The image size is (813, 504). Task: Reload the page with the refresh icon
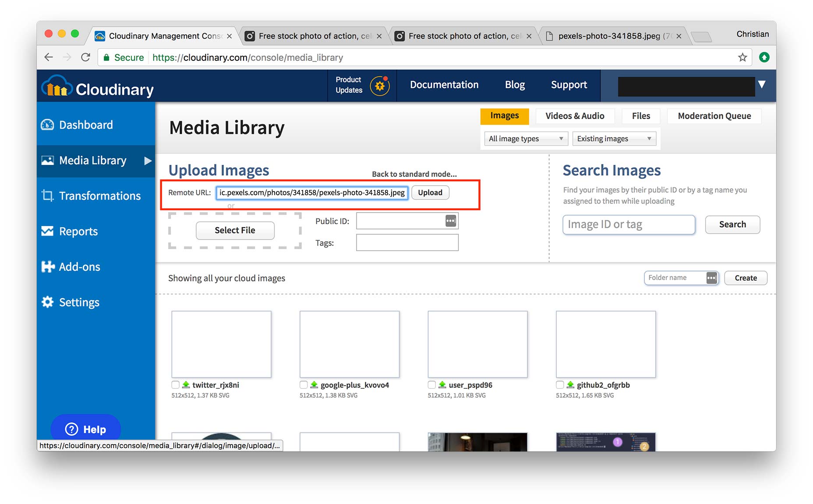click(86, 57)
